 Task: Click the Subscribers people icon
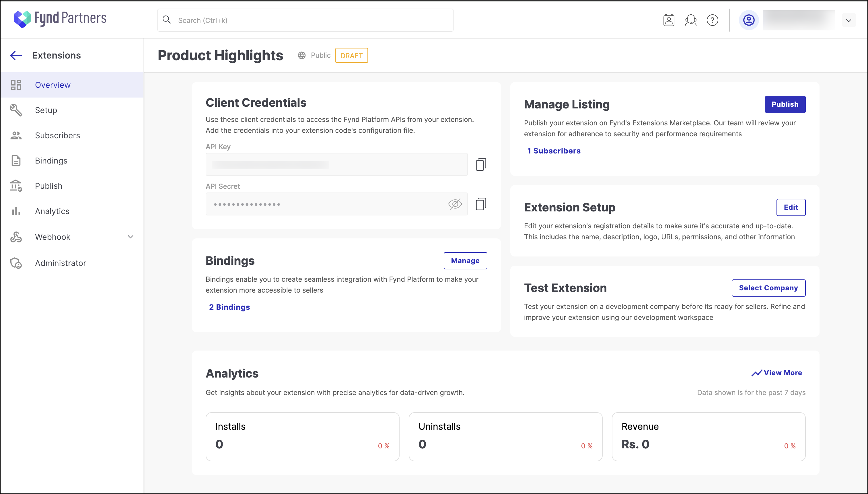16,135
